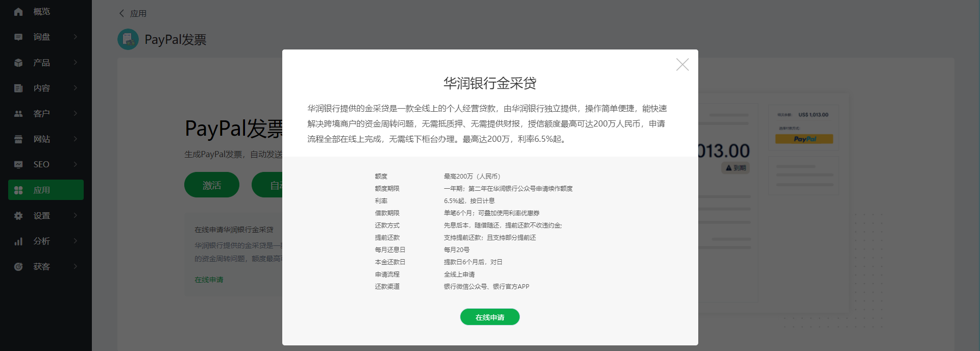Click the 还款方式 row label
Viewport: 980px width, 351px height.
[387, 225]
